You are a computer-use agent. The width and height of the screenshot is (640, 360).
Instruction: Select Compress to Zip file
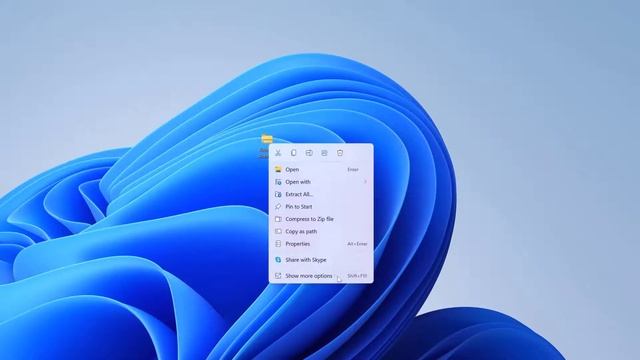coord(321,219)
